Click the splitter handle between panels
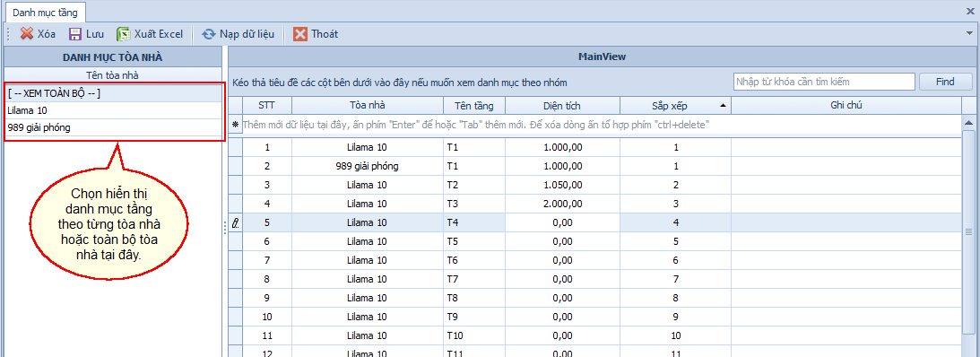This screenshot has height=357, width=980. [225, 228]
